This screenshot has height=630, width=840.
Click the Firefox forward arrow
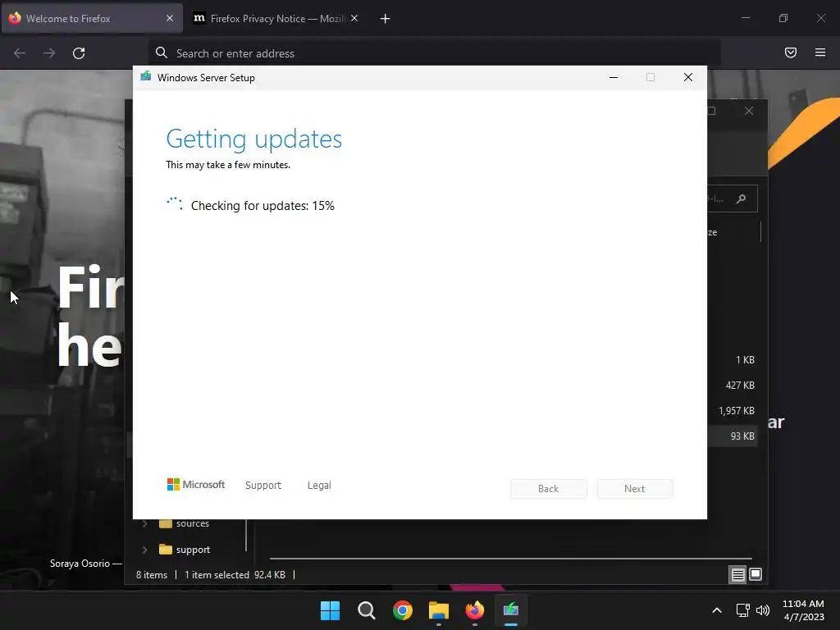point(49,53)
